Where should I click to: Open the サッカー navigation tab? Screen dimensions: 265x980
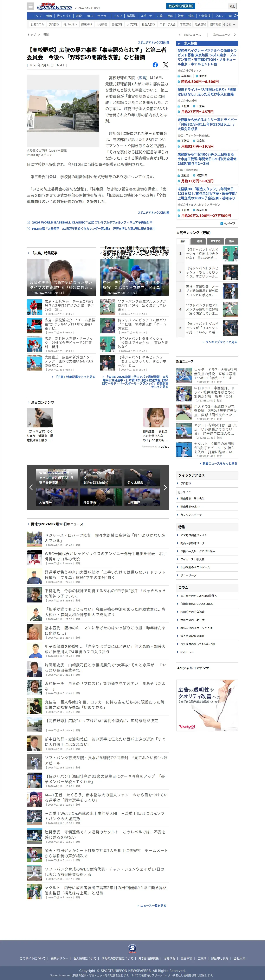[103, 16]
